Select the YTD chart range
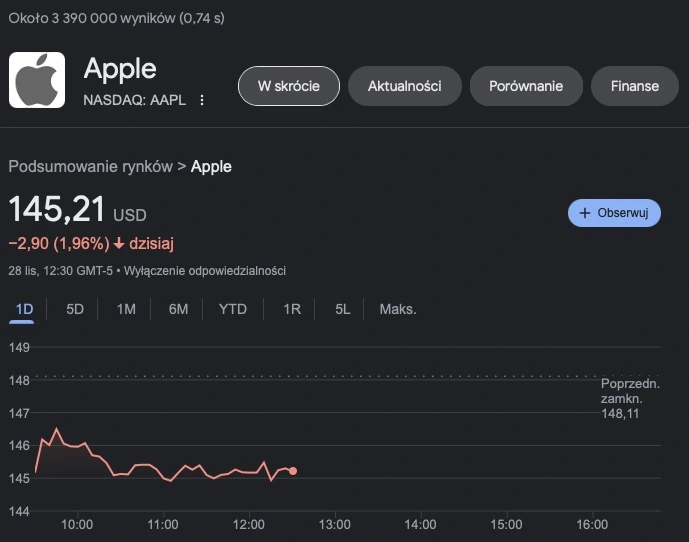This screenshot has width=689, height=542. 233,309
